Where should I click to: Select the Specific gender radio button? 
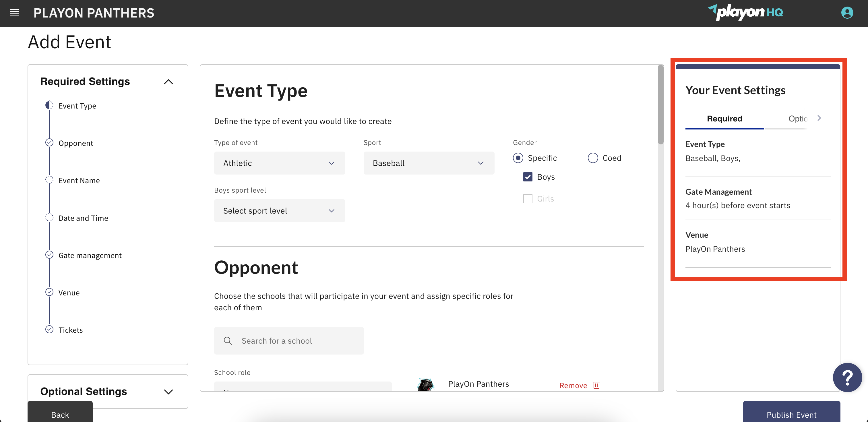click(518, 158)
